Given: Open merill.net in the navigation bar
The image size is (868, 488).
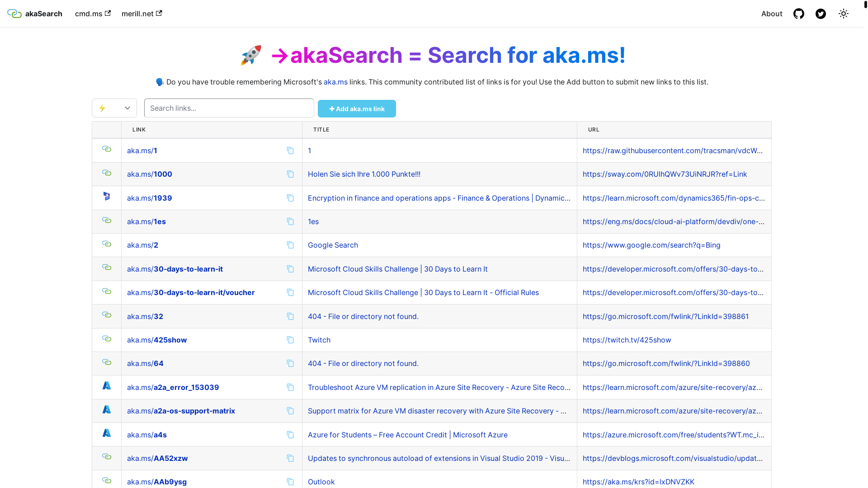Looking at the screenshot, I should (142, 14).
